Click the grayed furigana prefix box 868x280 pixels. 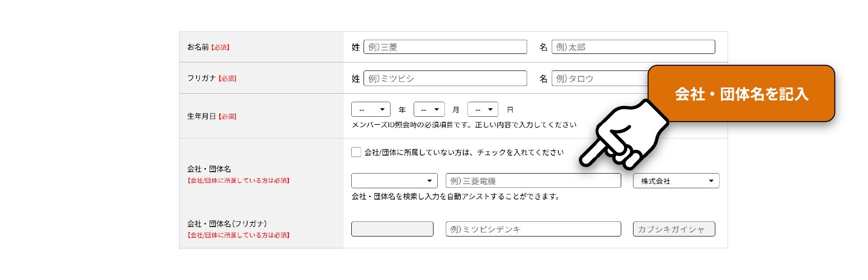click(392, 229)
